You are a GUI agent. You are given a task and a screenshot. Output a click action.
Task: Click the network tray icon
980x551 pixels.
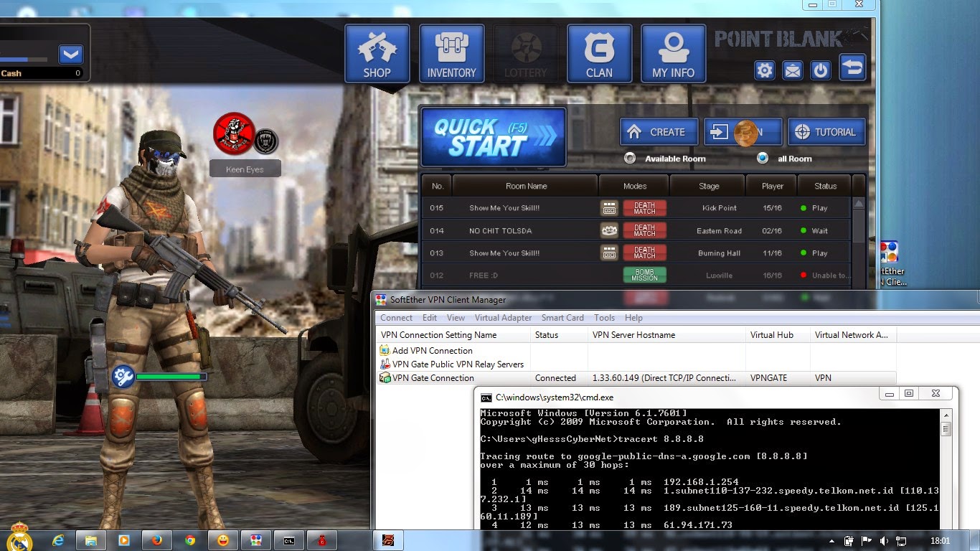901,541
